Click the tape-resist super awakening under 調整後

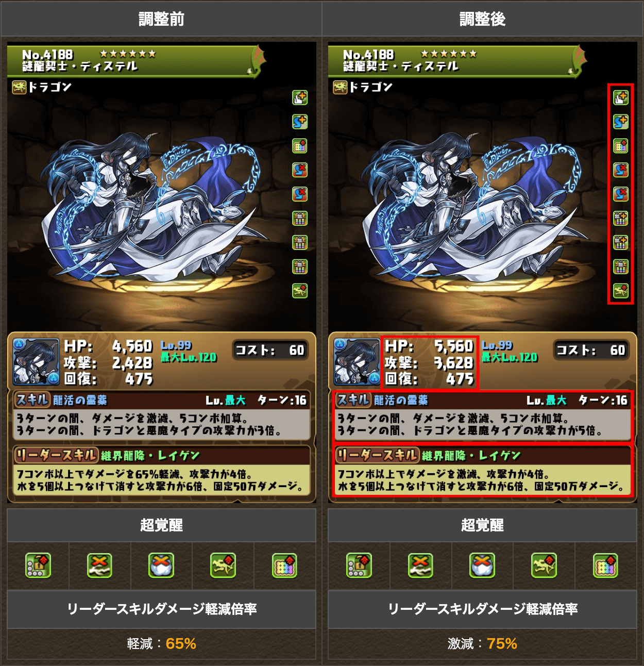click(x=420, y=565)
